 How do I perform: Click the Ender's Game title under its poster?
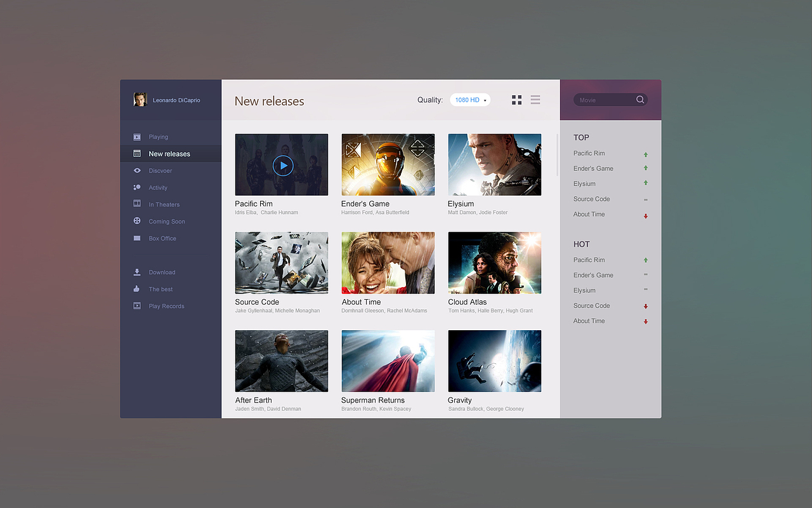tap(365, 204)
